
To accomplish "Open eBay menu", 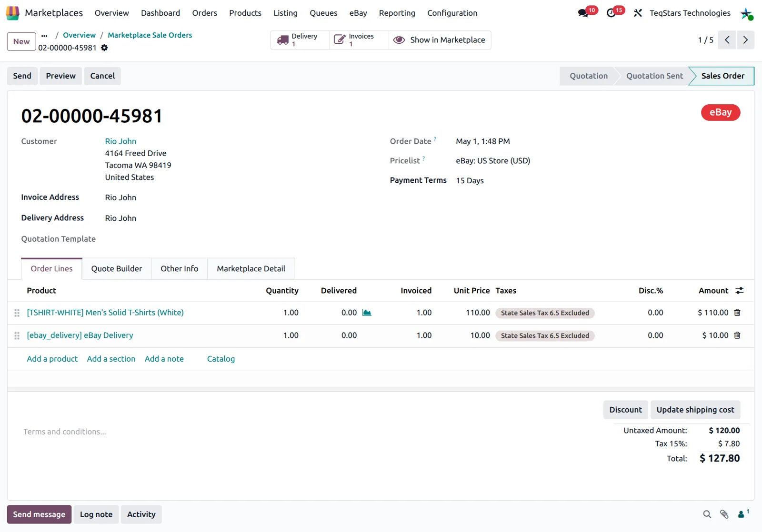I will click(358, 13).
